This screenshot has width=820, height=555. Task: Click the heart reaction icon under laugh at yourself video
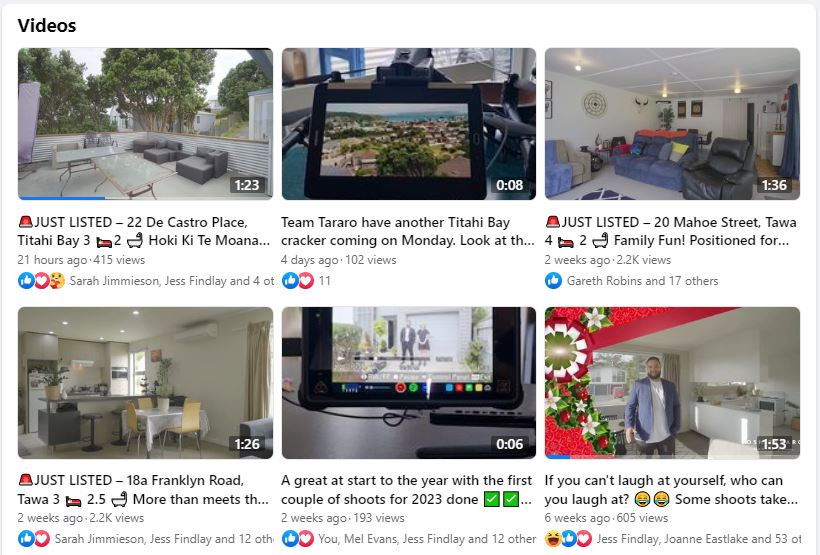click(x=584, y=539)
